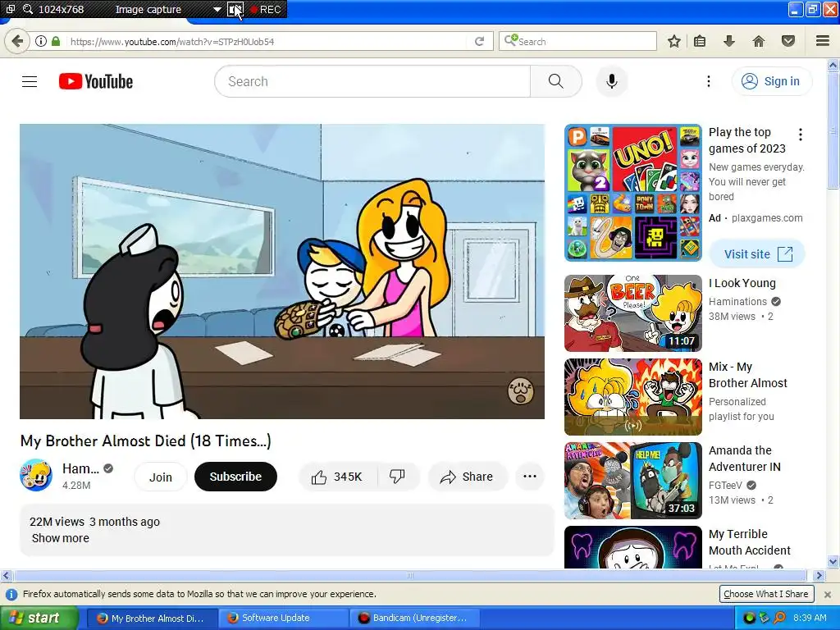
Task: Open I Look Young video thumbnail
Action: 633,313
